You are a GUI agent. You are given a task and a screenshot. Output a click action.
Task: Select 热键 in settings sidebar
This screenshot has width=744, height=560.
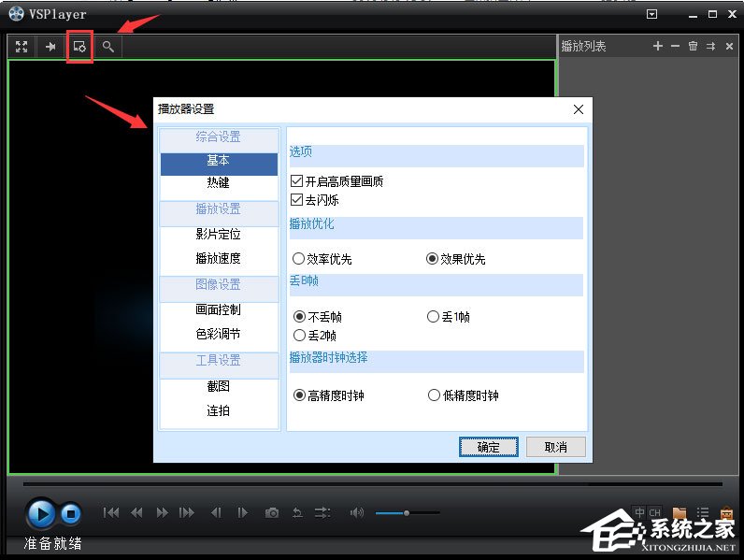point(219,182)
